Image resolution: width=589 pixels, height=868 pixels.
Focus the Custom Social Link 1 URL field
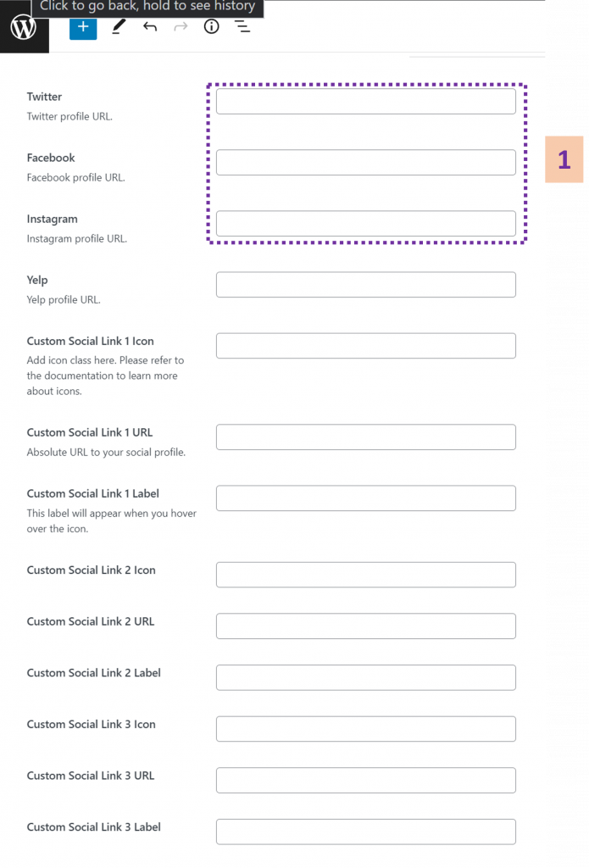pos(365,437)
